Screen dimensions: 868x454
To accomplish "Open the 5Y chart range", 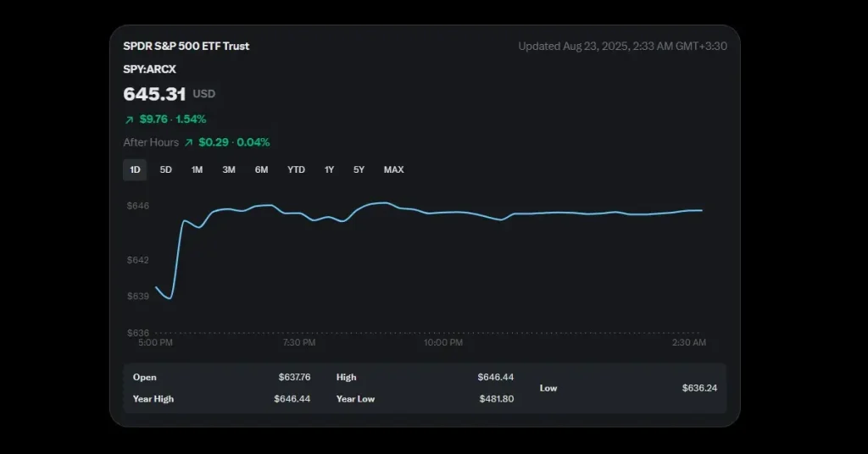I will point(359,170).
